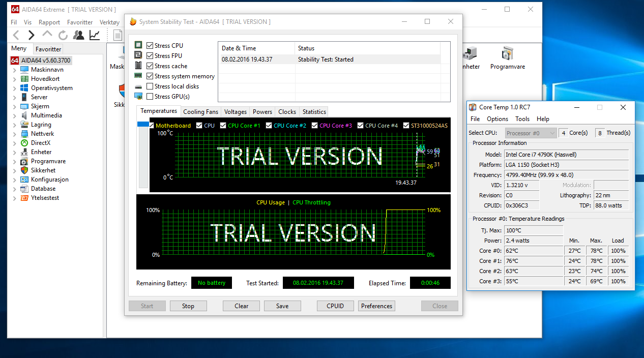The image size is (644, 358).
Task: Expand the Konfigurasjon tree node
Action: point(14,180)
